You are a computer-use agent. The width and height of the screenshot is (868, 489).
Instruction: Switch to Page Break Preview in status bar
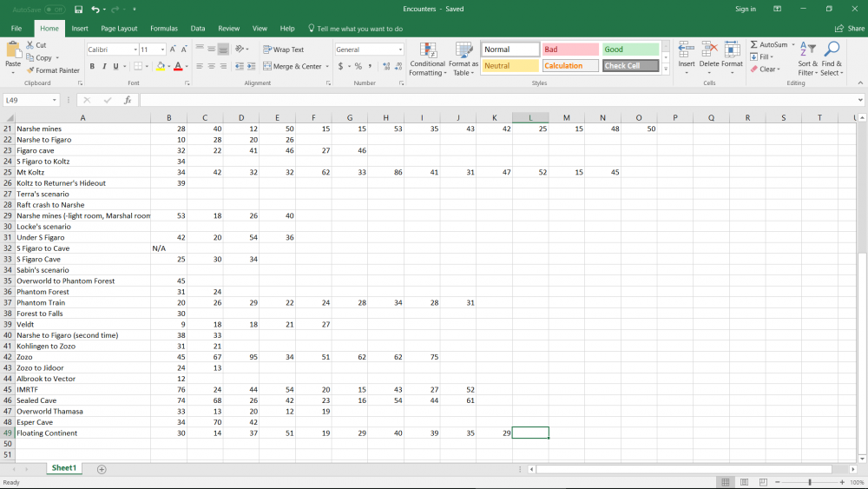click(x=763, y=482)
